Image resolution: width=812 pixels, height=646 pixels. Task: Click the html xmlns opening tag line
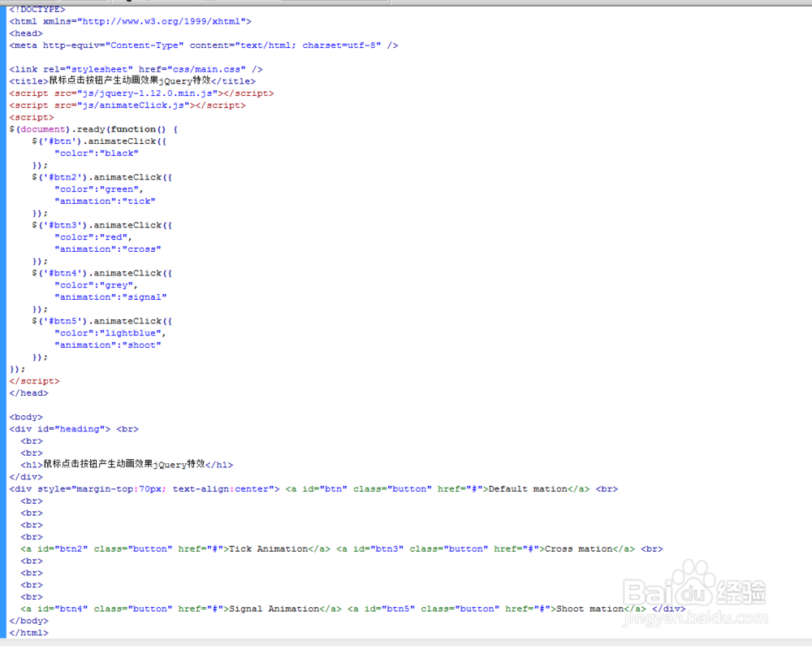(131, 21)
